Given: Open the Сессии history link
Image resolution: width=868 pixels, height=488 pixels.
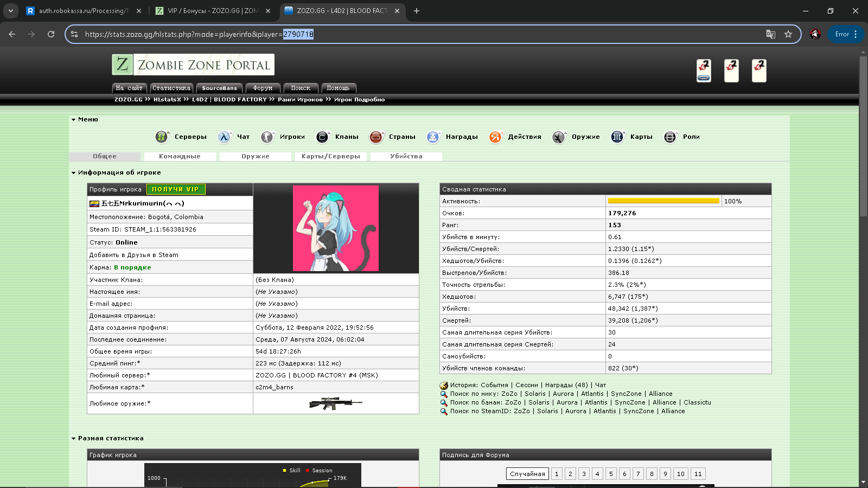Looking at the screenshot, I should pyautogui.click(x=527, y=386).
